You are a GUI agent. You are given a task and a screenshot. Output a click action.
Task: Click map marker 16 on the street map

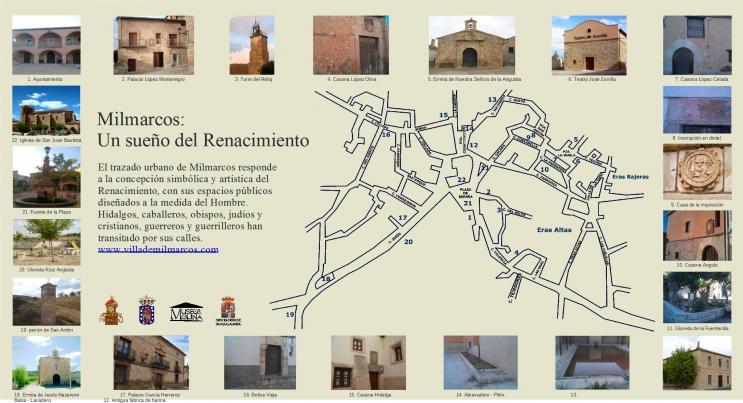[x=386, y=134]
